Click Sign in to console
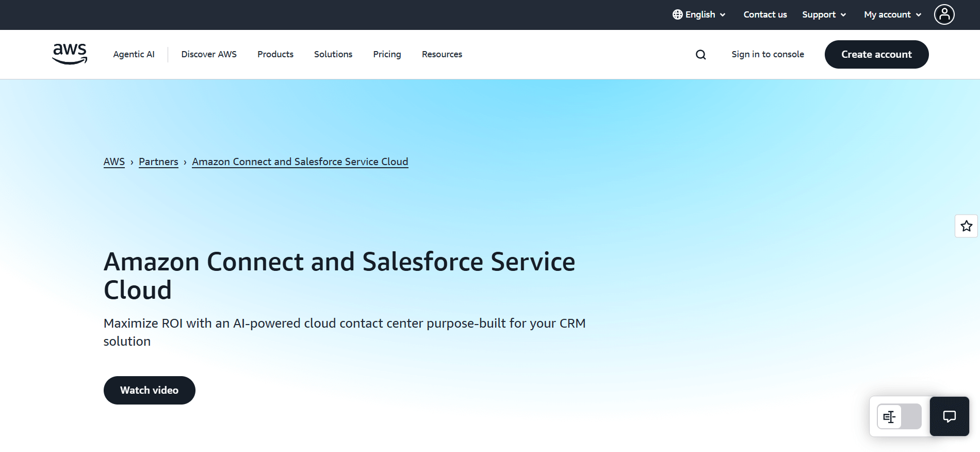Viewport: 980px width, 452px height. pyautogui.click(x=767, y=54)
